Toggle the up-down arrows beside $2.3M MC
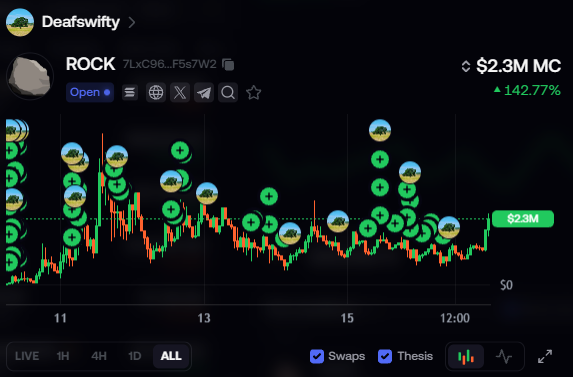Screen dimensions: 573x377 point(466,66)
